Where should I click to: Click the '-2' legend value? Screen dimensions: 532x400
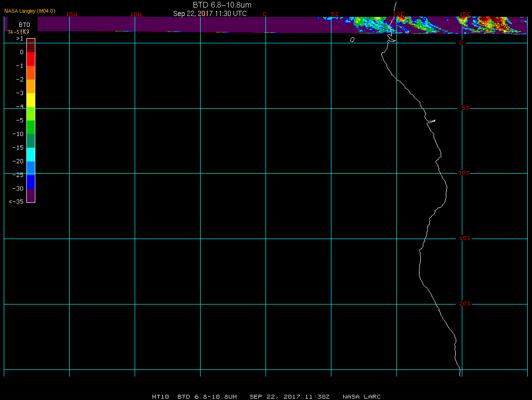(20, 80)
